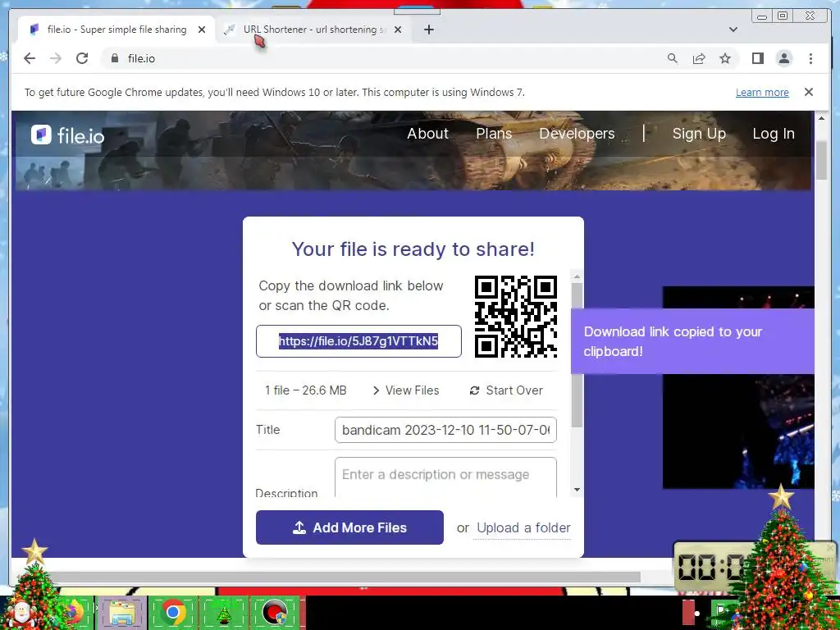Screen dimensions: 840x630
Task: Go back using the browser back arrow
Action: pyautogui.click(x=30, y=58)
